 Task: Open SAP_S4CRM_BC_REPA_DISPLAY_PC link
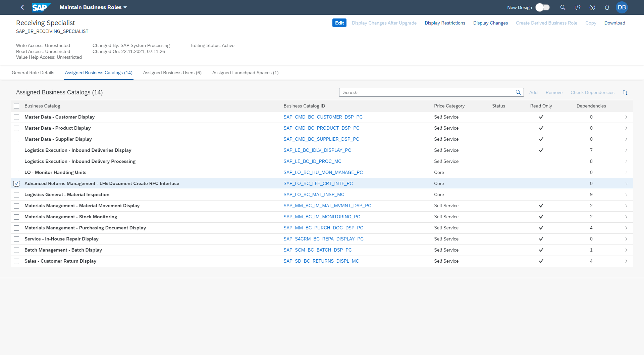click(324, 239)
